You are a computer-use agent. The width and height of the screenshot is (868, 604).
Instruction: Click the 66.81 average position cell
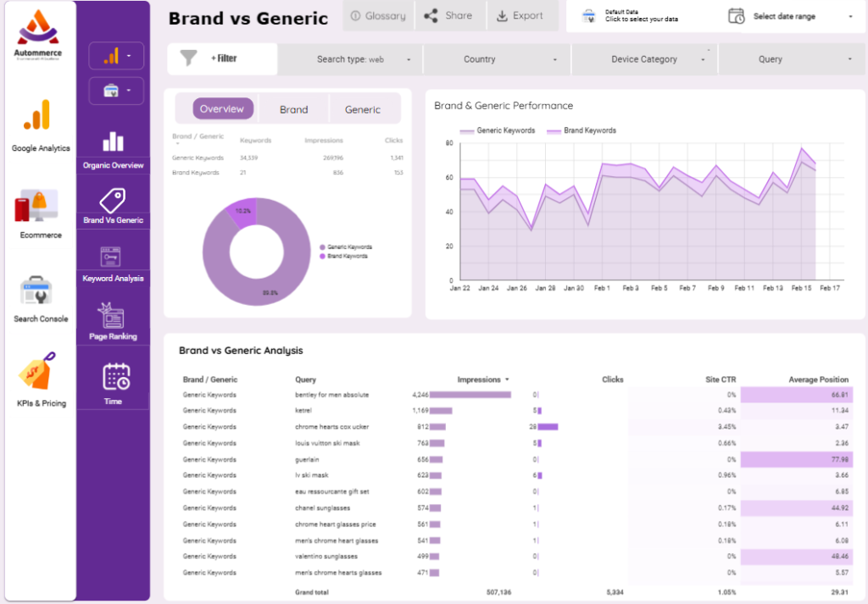click(797, 395)
